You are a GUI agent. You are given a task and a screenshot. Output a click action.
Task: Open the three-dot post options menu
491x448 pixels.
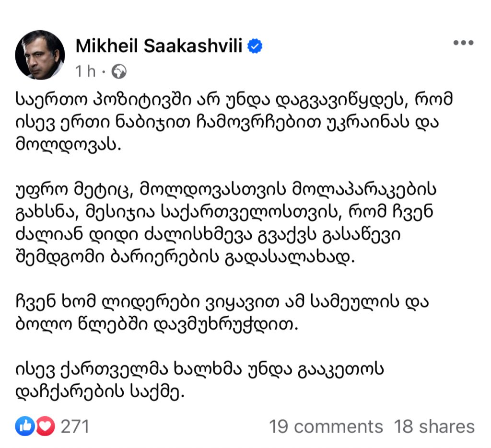point(463,43)
